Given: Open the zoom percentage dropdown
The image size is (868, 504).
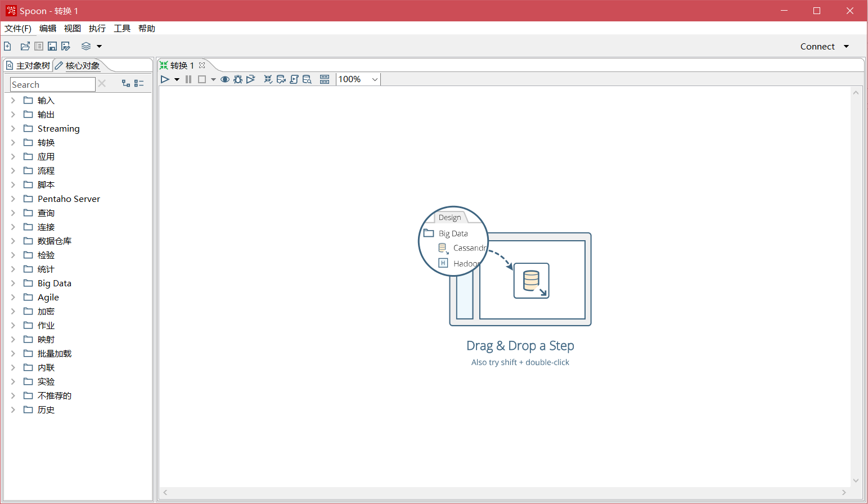Looking at the screenshot, I should (375, 79).
